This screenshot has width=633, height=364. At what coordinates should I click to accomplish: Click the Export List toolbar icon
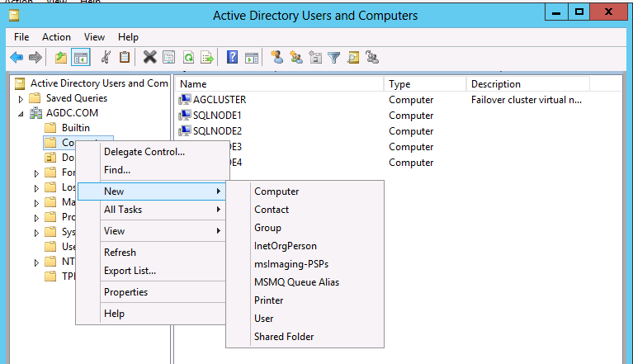[207, 58]
